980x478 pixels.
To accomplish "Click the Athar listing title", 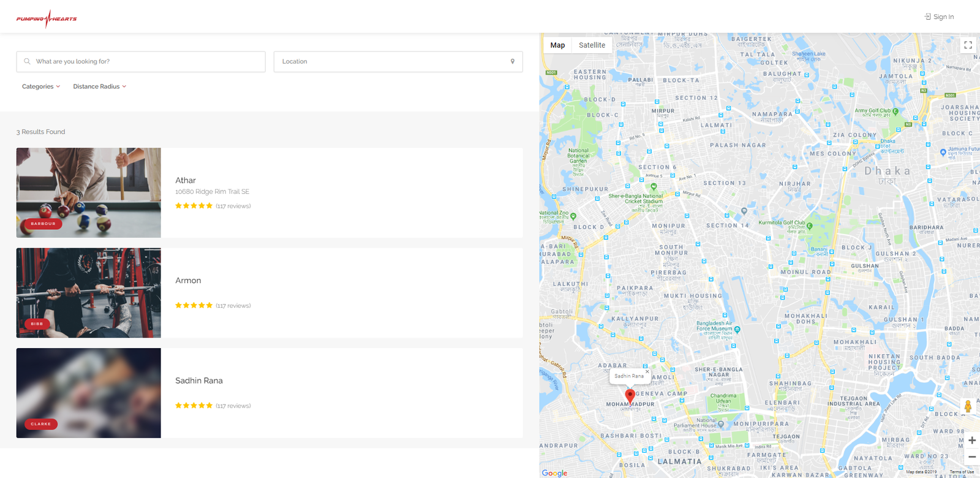I will coord(186,180).
